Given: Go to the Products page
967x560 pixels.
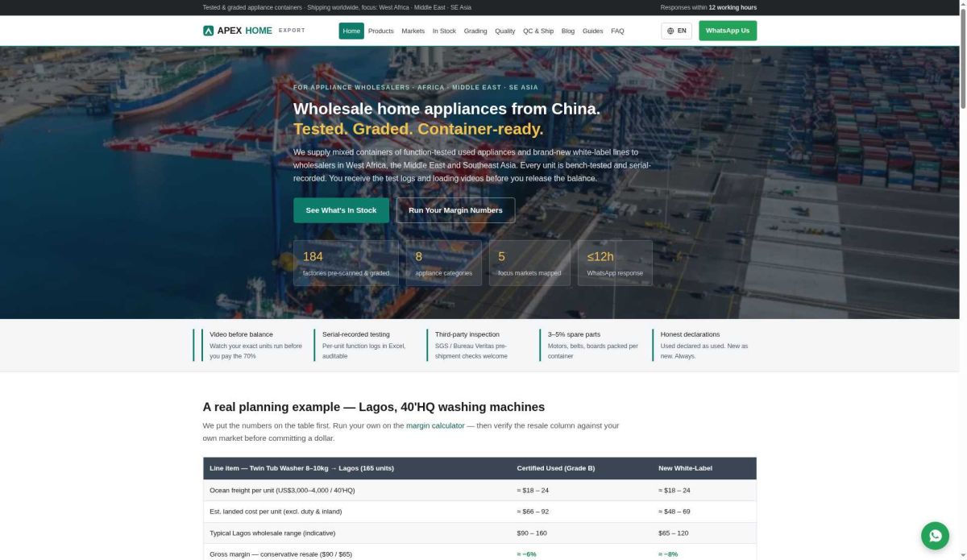Looking at the screenshot, I should 381,31.
